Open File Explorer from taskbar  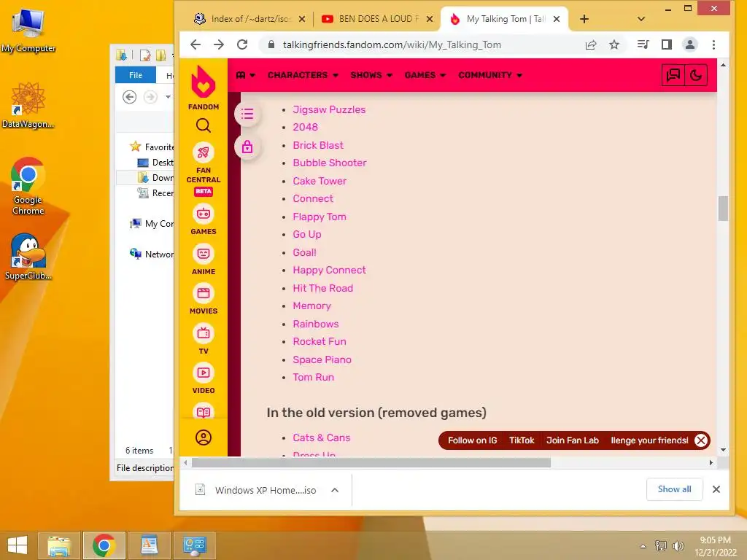(59, 545)
